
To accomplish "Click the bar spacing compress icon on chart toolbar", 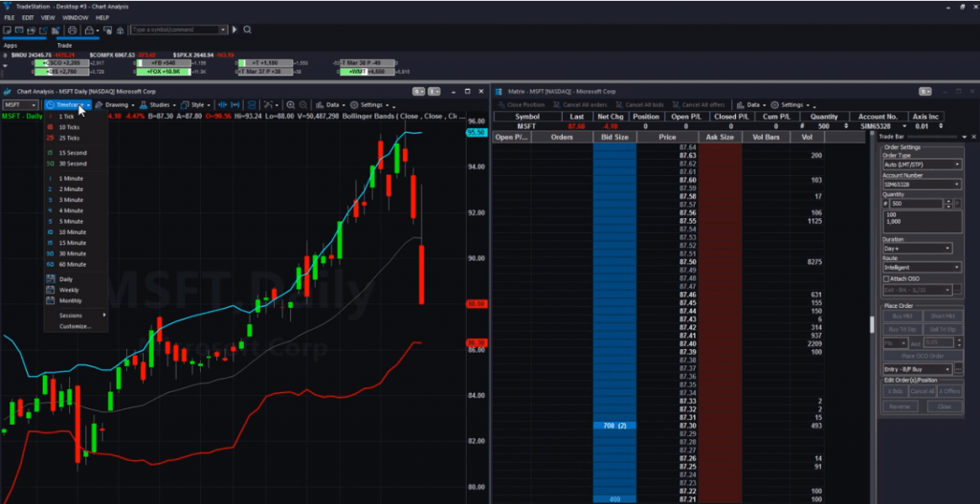I will pos(222,105).
